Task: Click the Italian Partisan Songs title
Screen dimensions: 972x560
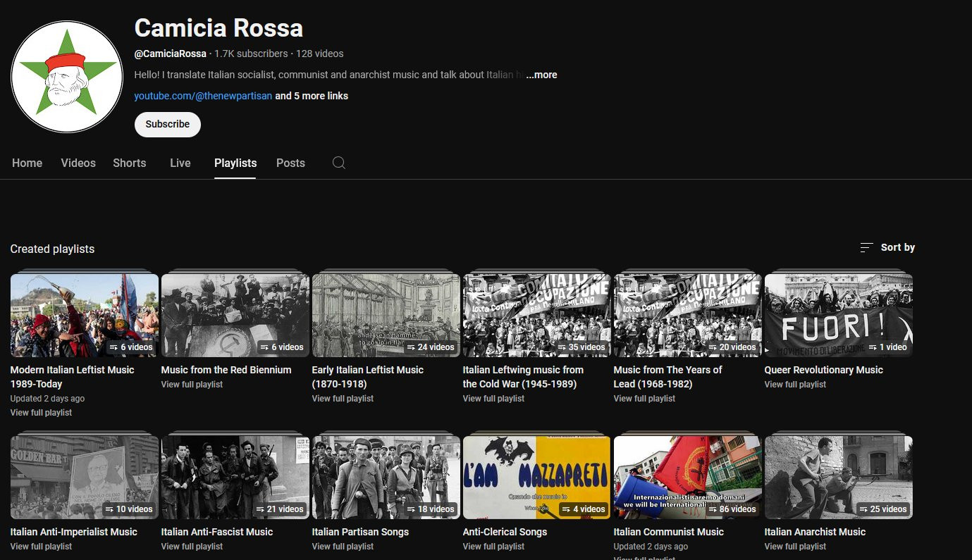Action: point(360,532)
